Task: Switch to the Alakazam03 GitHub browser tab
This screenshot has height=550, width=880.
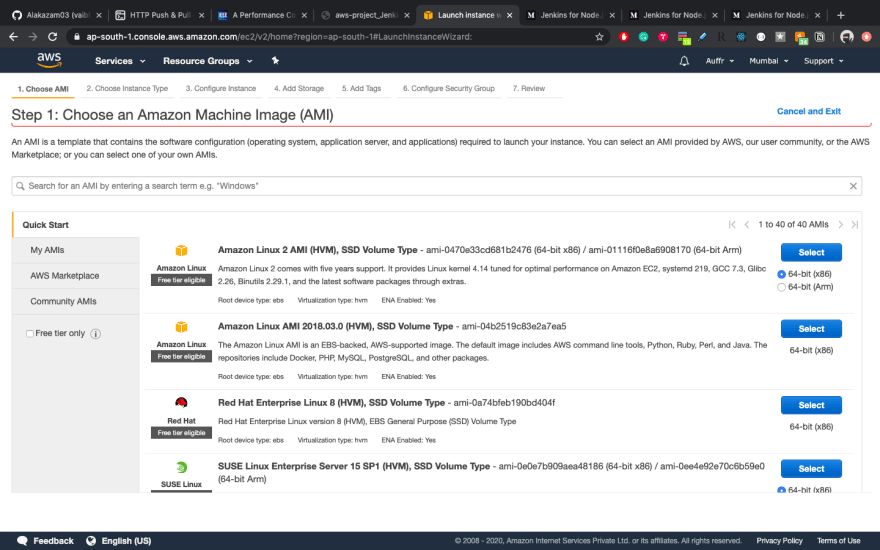Action: [56, 15]
